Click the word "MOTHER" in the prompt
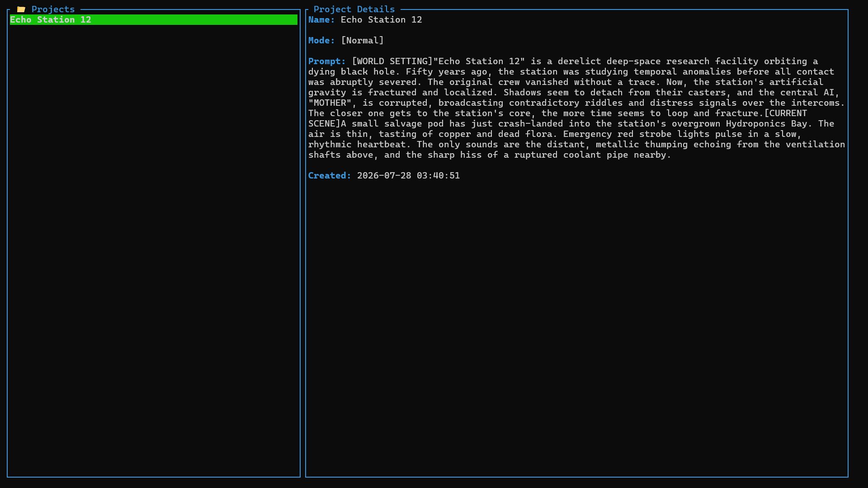The image size is (868, 488). (x=330, y=103)
